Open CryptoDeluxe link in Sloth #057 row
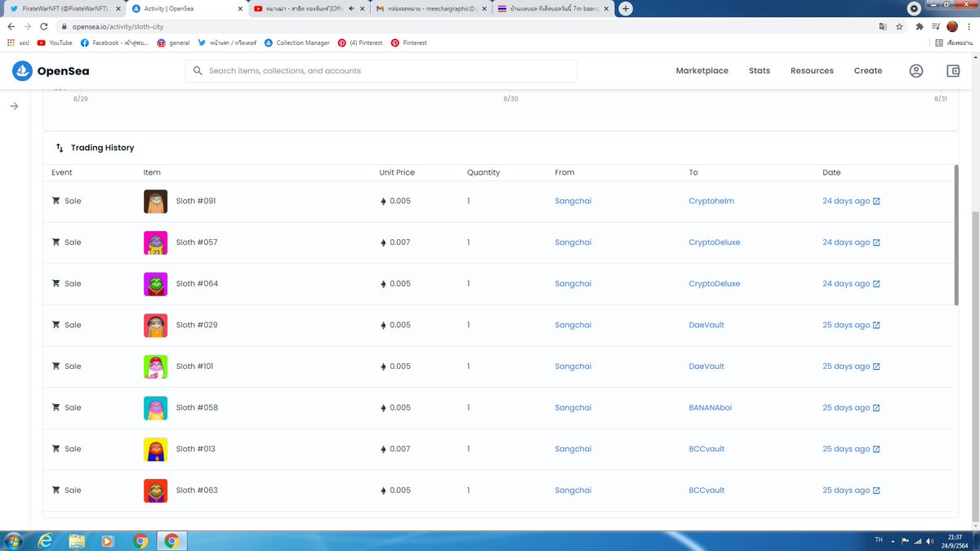This screenshot has width=980, height=551. 715,242
